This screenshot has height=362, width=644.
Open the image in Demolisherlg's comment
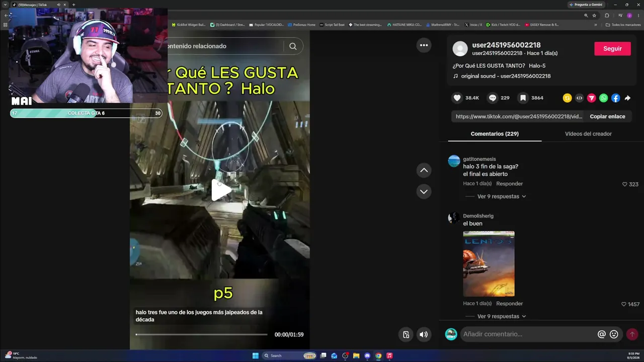(x=489, y=263)
